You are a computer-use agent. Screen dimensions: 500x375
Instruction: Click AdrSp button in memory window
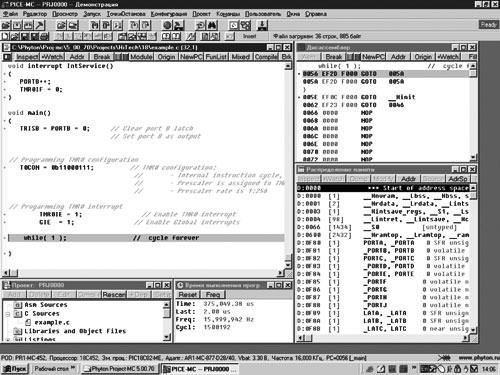(x=458, y=179)
